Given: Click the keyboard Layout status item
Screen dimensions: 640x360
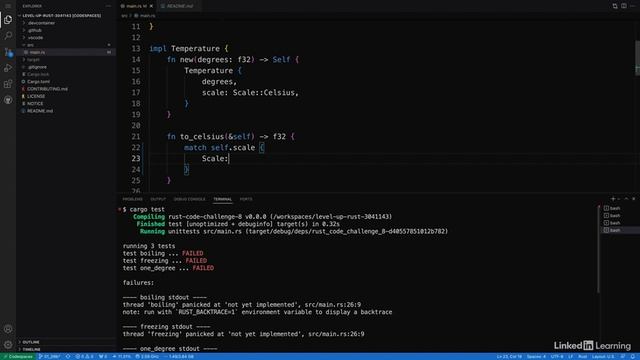Looking at the screenshot, I should coord(603,356).
